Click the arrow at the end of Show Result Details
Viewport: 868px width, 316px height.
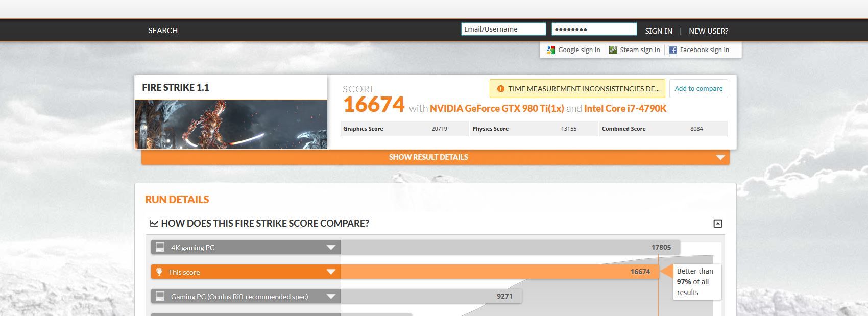[720, 157]
